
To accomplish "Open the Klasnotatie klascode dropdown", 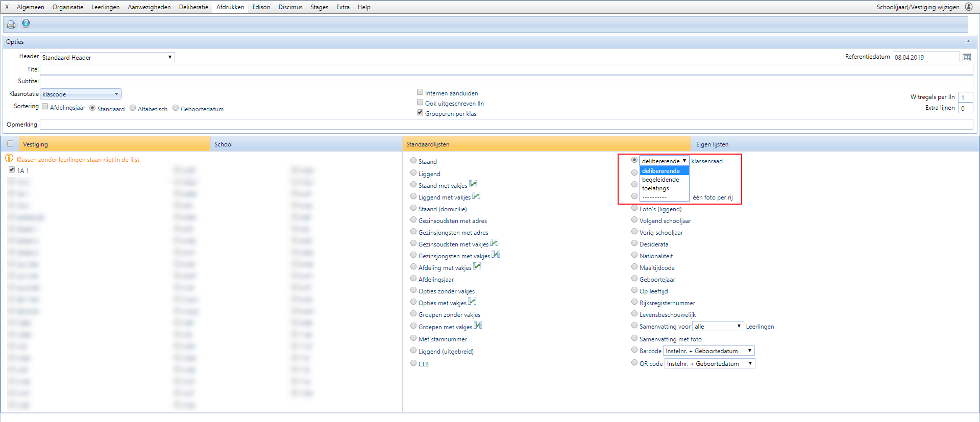I will 81,94.
